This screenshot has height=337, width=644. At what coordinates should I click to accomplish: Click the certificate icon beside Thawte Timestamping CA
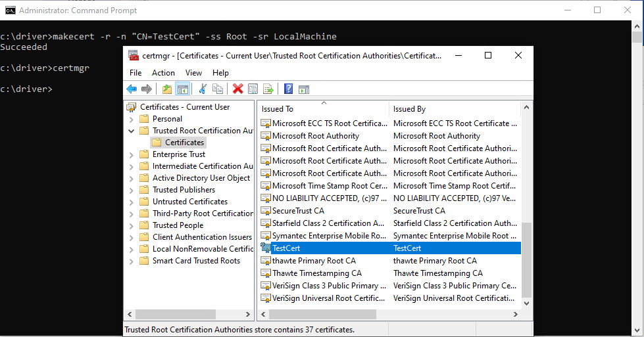point(266,273)
